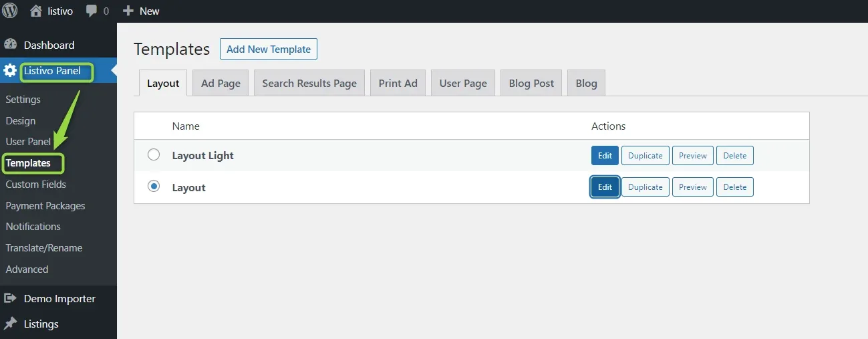The height and width of the screenshot is (339, 868).
Task: Duplicate the Layout template
Action: [645, 187]
